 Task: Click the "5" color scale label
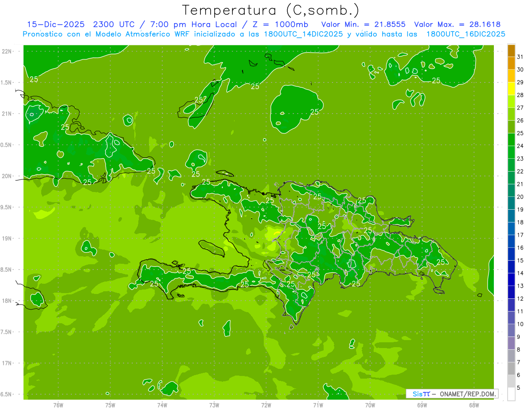click(x=519, y=388)
